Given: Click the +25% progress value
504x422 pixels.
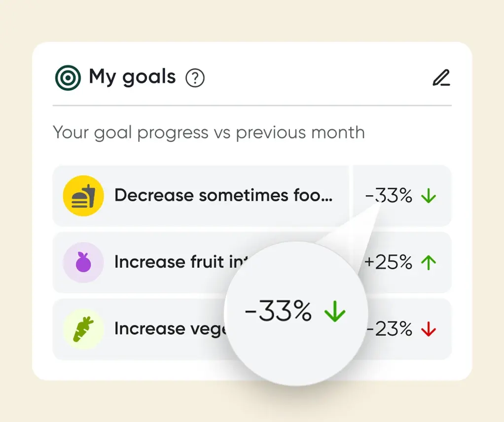Looking at the screenshot, I should pos(388,263).
